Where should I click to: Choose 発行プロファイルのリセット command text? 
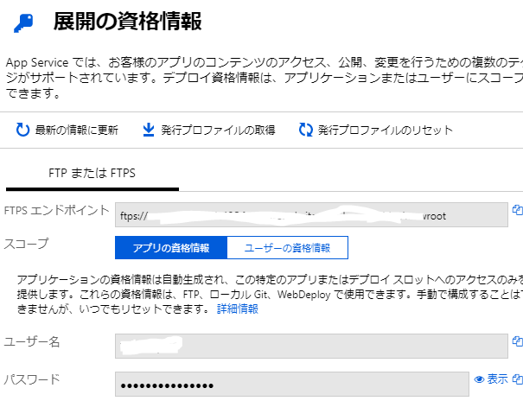point(386,130)
